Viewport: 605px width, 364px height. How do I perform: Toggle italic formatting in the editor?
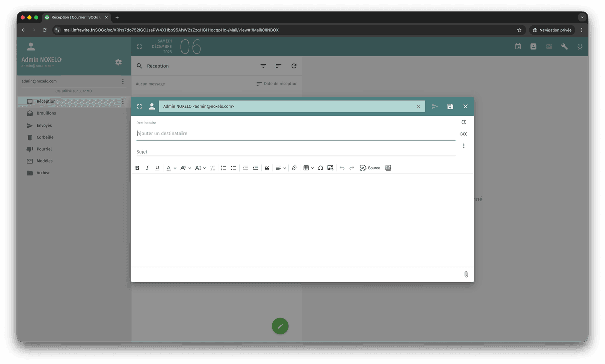click(x=147, y=168)
